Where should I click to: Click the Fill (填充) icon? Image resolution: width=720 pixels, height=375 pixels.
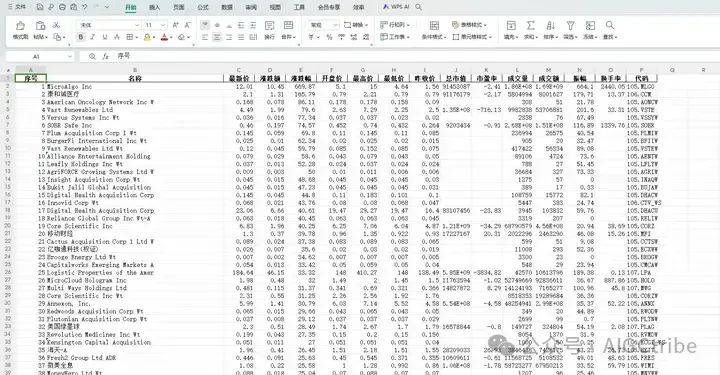(511, 26)
